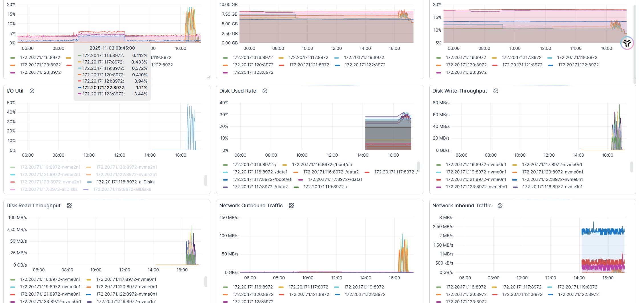Click the sync-off icon beside I/O Util
This screenshot has height=303, width=644.
pos(32,91)
